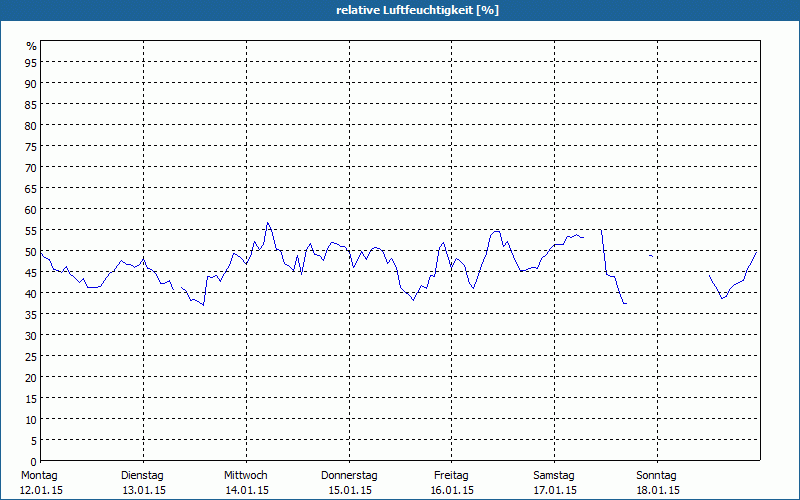This screenshot has width=800, height=500.
Task: Click the curve's end point on Sonntag
Action: (x=756, y=252)
